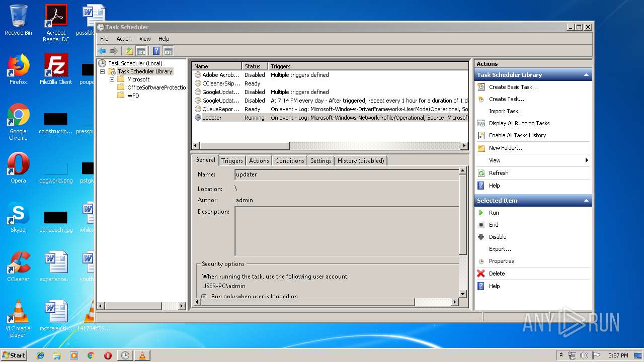The height and width of the screenshot is (362, 644).
Task: Switch to the History (disabled) tab
Action: point(361,161)
